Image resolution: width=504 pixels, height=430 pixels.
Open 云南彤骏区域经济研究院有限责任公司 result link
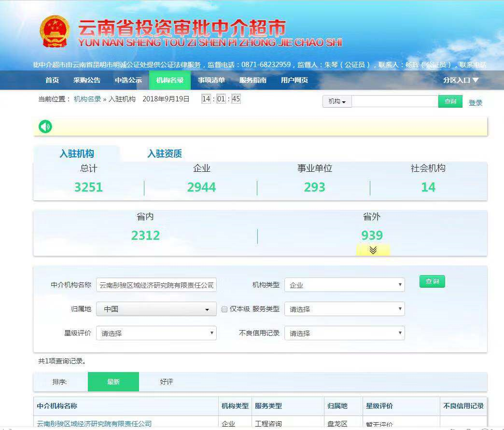(94, 424)
